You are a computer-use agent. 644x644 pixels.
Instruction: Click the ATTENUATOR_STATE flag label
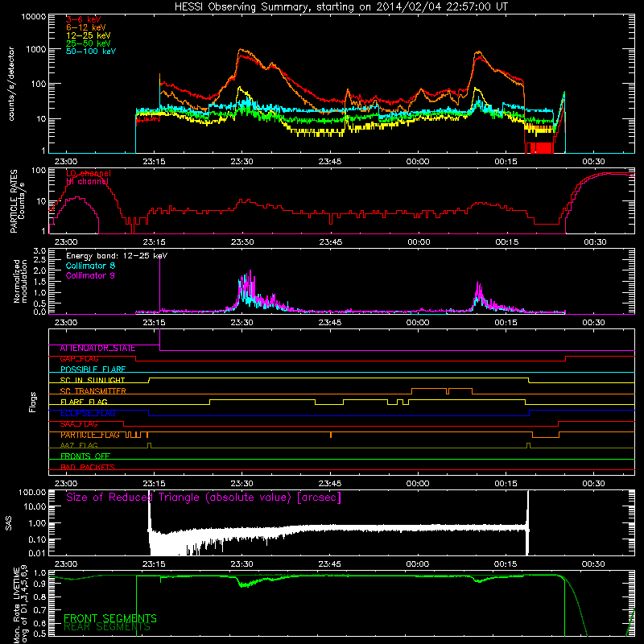coord(97,349)
